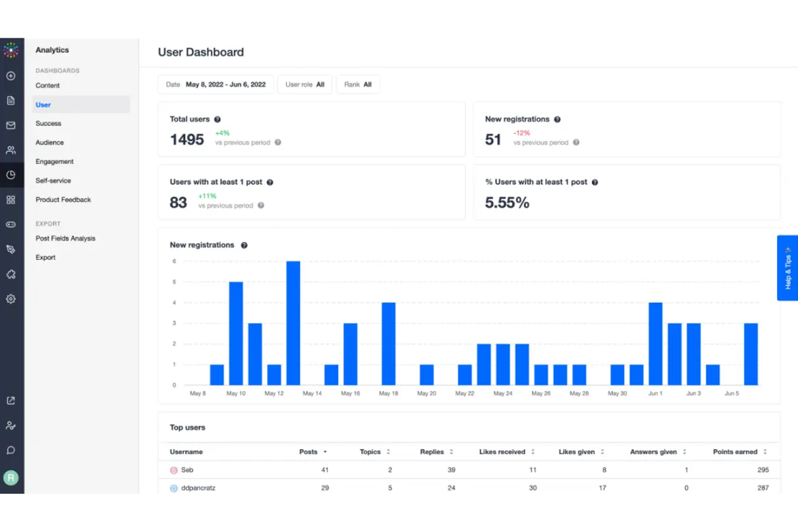Click help icon beside 83 previous period text
This screenshot has height=532, width=798.
(261, 206)
